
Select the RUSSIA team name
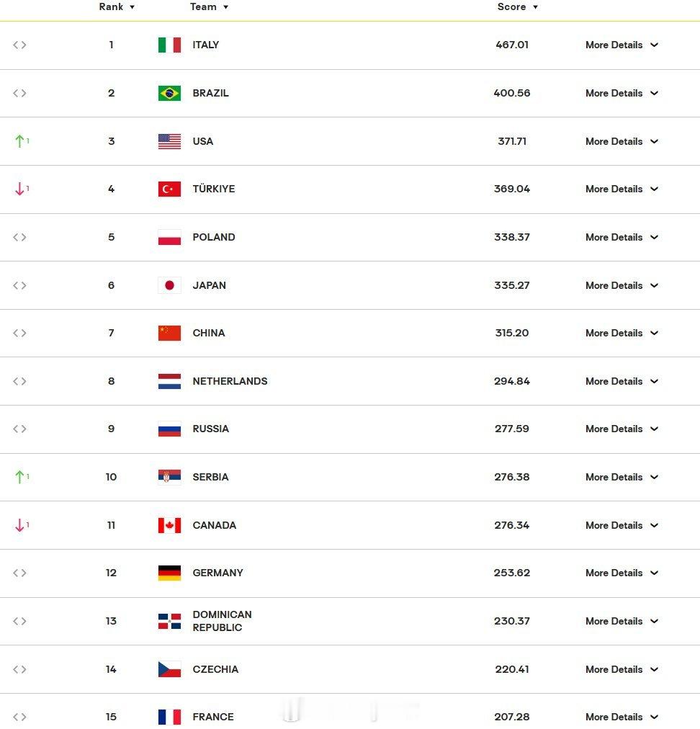coord(210,429)
